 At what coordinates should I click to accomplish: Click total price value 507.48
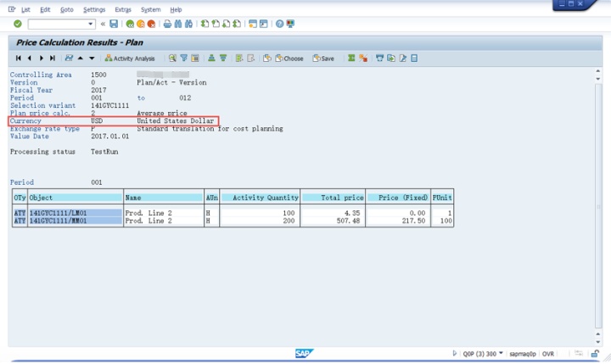coord(349,221)
